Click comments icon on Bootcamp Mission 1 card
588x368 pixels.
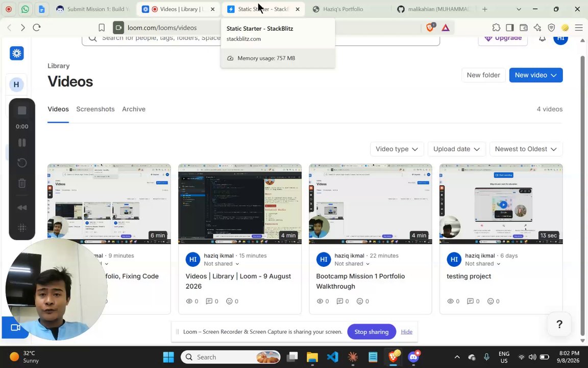pyautogui.click(x=340, y=301)
